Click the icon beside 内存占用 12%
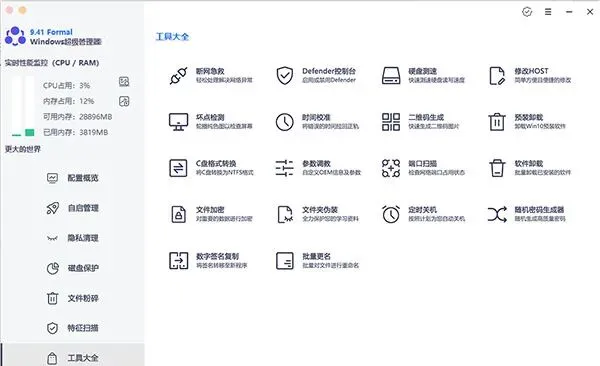 (124, 101)
